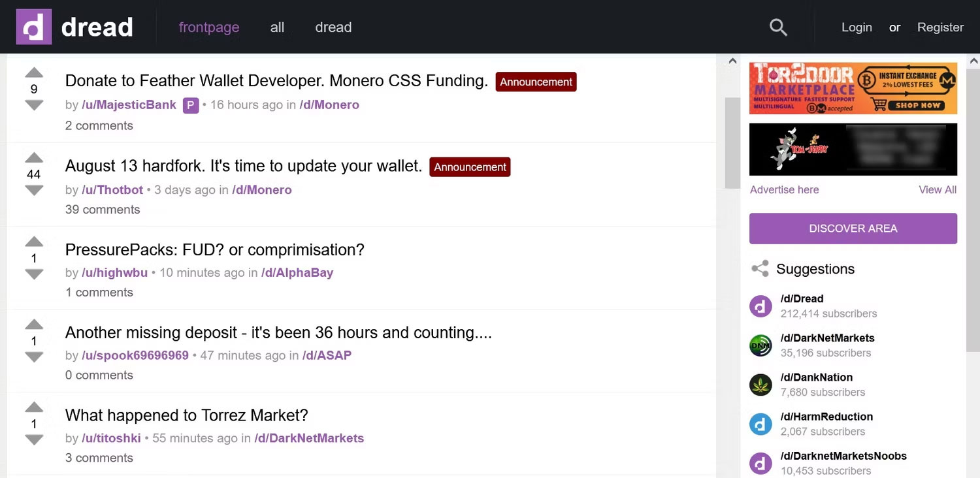The image size is (980, 478).
Task: Open the Register link
Action: (x=940, y=27)
